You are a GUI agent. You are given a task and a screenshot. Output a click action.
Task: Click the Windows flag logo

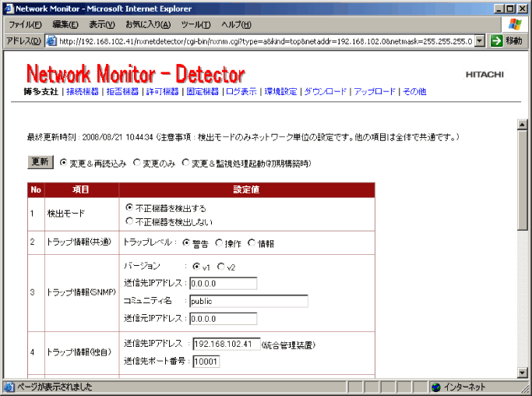tap(515, 24)
